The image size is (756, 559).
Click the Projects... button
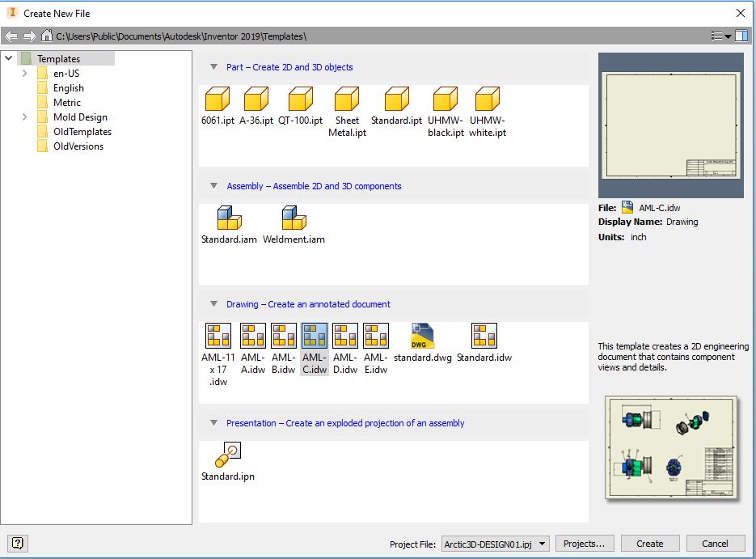click(x=584, y=543)
